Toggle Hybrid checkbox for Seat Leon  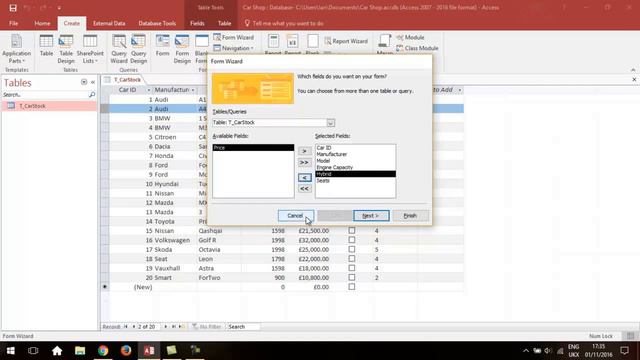[351, 259]
